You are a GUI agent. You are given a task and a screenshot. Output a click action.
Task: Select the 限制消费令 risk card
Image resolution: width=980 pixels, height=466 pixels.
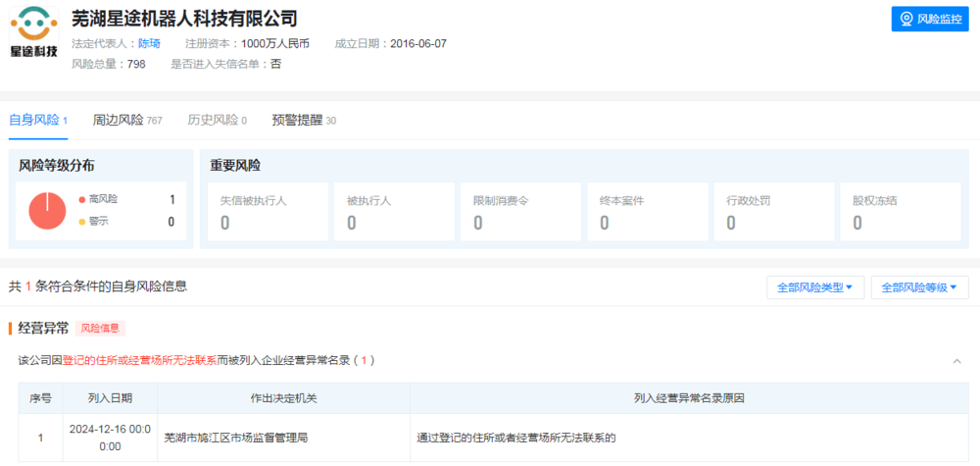[x=517, y=212]
